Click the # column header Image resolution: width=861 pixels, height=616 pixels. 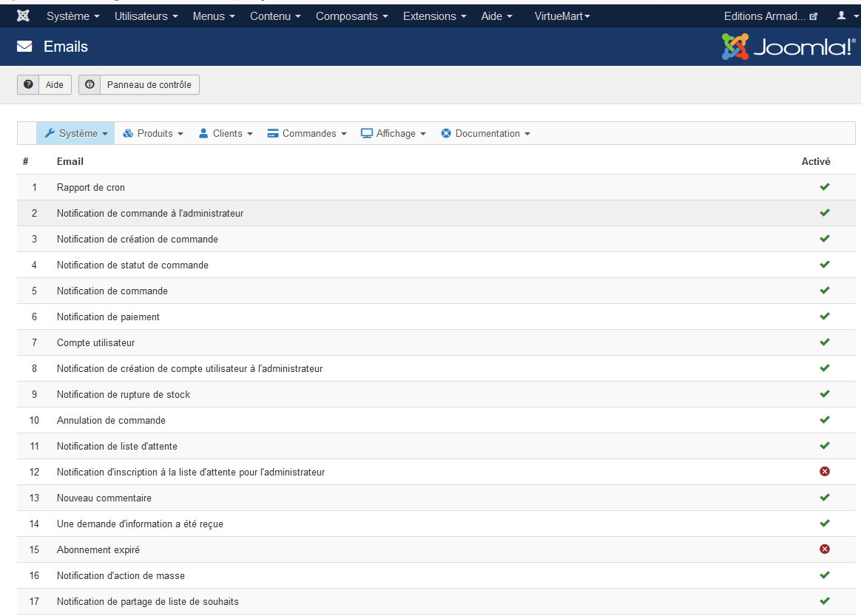[x=25, y=161]
